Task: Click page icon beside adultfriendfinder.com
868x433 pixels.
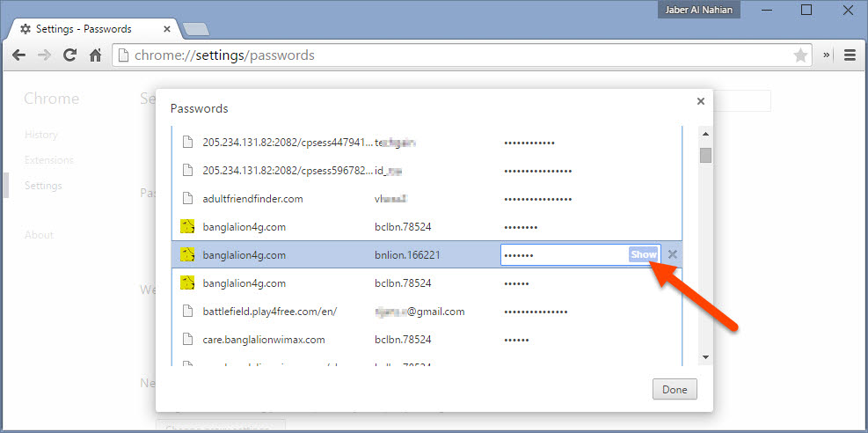Action: [187, 198]
